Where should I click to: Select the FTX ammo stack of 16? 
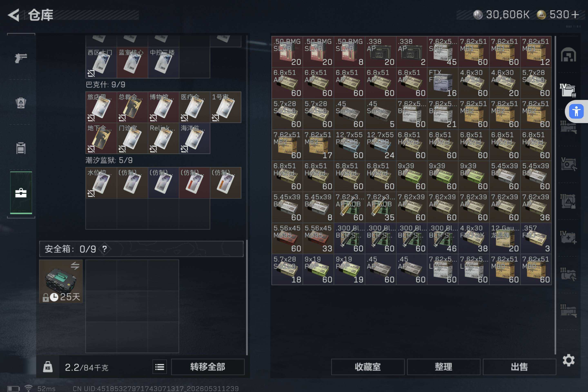click(442, 83)
